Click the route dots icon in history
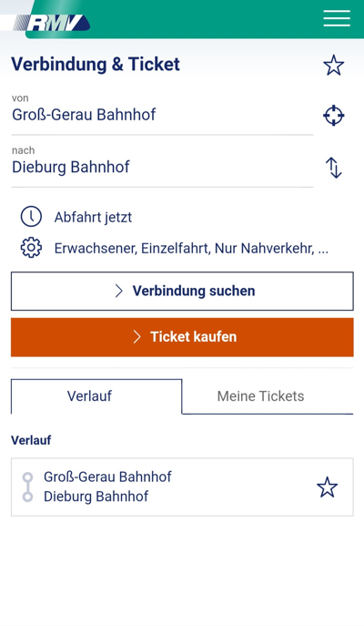 click(27, 487)
